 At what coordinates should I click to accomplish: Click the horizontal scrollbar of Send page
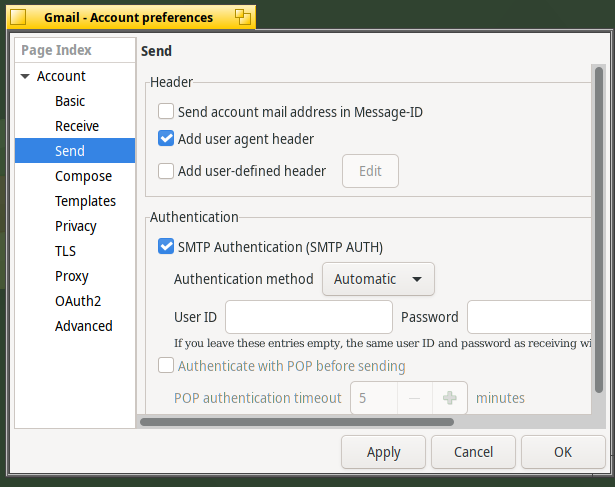[297, 422]
